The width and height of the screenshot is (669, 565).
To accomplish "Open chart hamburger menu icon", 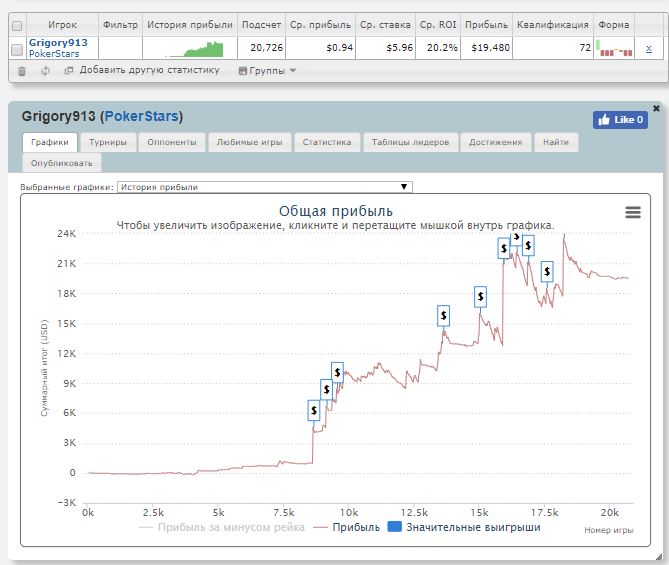I will tap(632, 212).
